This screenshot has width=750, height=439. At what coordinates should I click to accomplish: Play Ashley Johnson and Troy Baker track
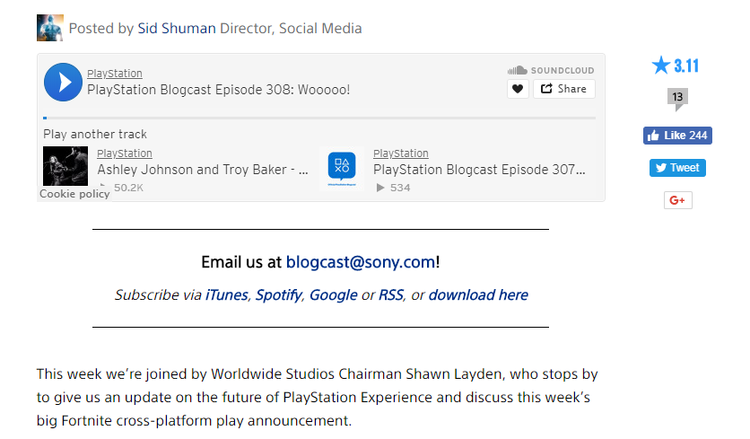click(x=203, y=169)
